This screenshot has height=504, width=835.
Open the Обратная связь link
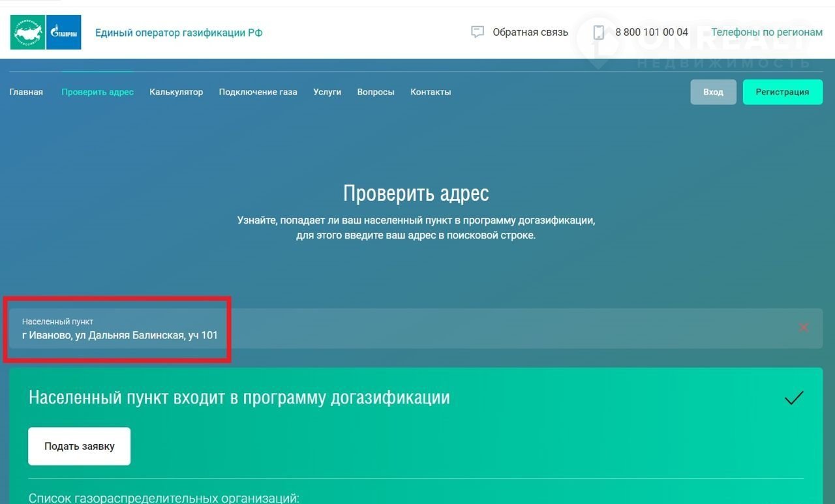tap(530, 32)
